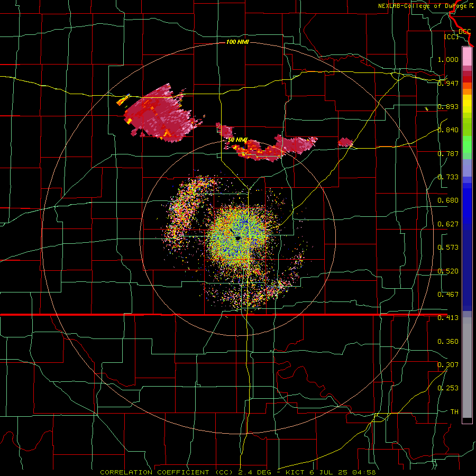Click the TH threshold label on the legend
Image resolution: width=476 pixels, height=476 pixels.
pyautogui.click(x=454, y=412)
